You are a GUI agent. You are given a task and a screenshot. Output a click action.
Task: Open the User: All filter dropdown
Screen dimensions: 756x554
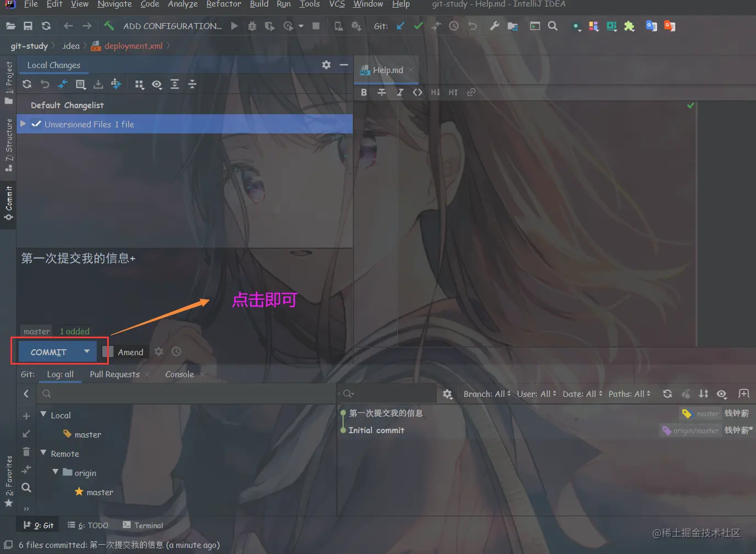(536, 394)
